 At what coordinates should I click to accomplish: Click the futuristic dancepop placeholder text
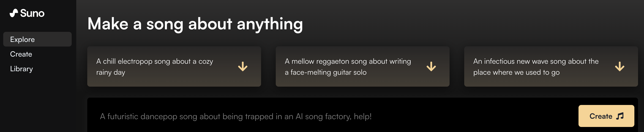[235, 116]
